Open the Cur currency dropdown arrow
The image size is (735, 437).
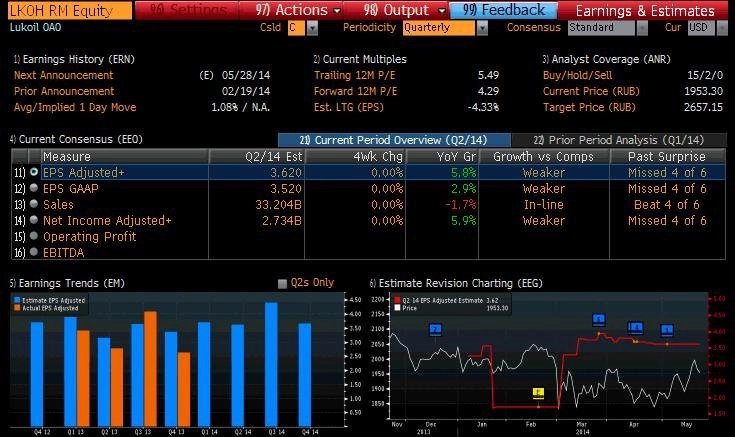[721, 28]
